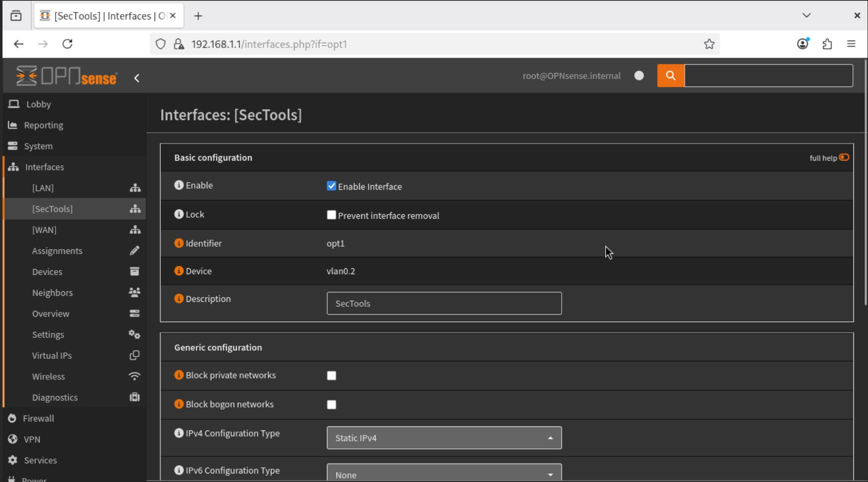Open the browser extensions puzzle icon

827,44
